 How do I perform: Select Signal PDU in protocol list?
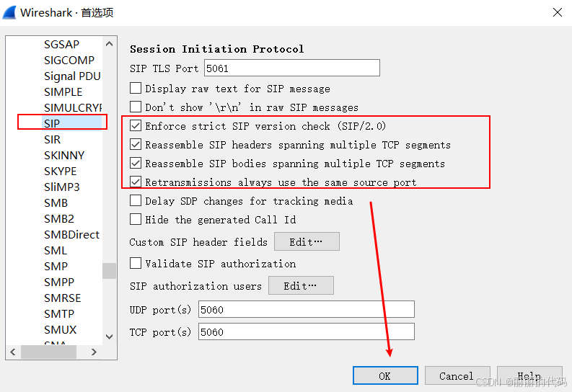(72, 76)
